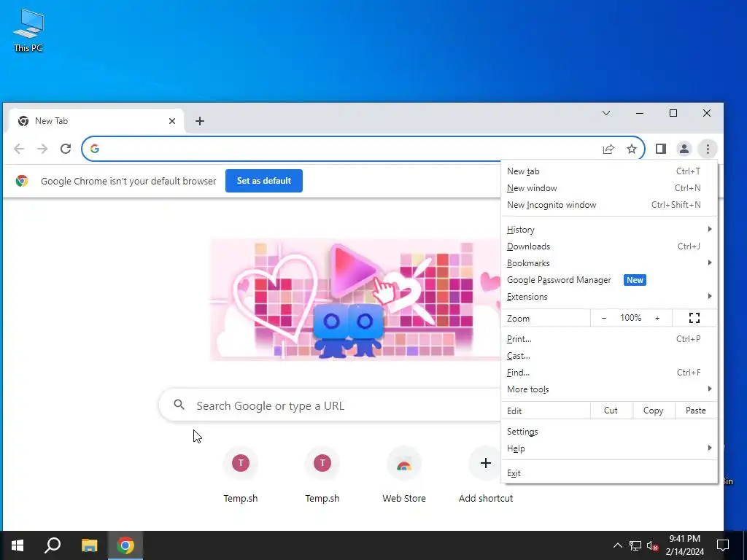Open the Web Store shortcut
The image size is (747, 560).
click(404, 475)
